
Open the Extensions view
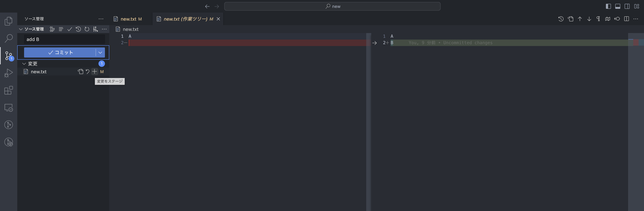click(9, 90)
